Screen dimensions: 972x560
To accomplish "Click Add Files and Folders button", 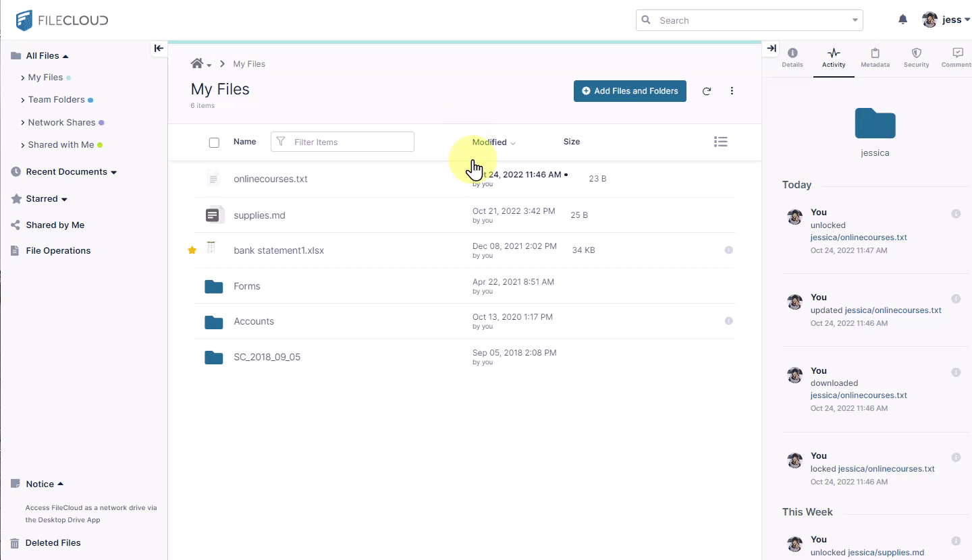I will (630, 91).
